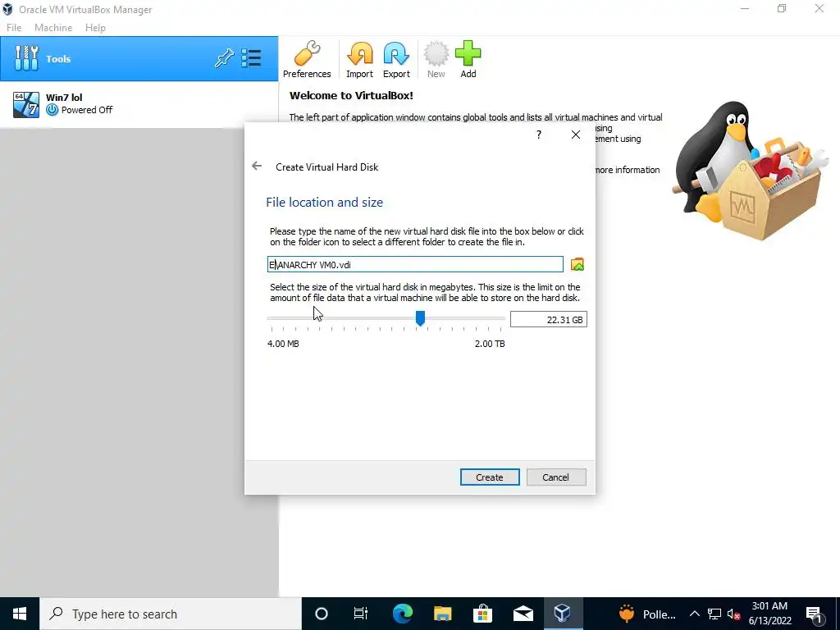This screenshot has width=840, height=630.
Task: Go back using the dialog's left arrow
Action: coord(257,166)
